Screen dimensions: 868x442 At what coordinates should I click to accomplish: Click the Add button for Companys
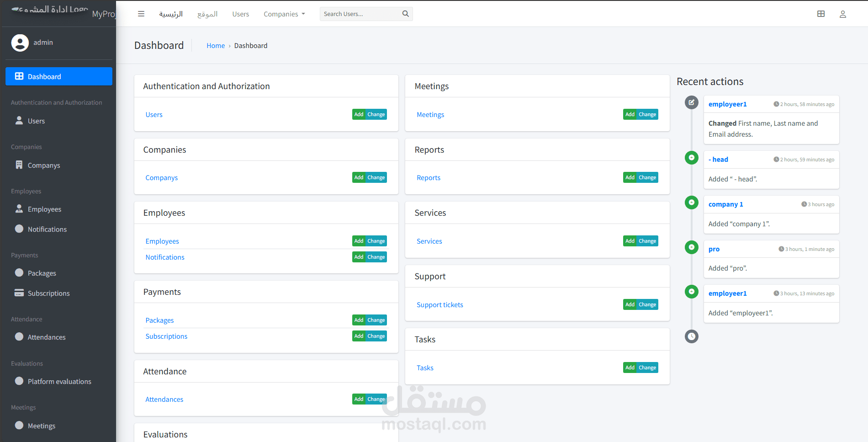click(x=359, y=177)
